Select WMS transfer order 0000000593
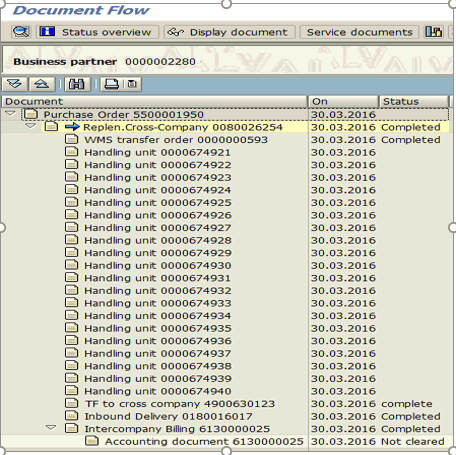This screenshot has height=455, width=456. (176, 140)
